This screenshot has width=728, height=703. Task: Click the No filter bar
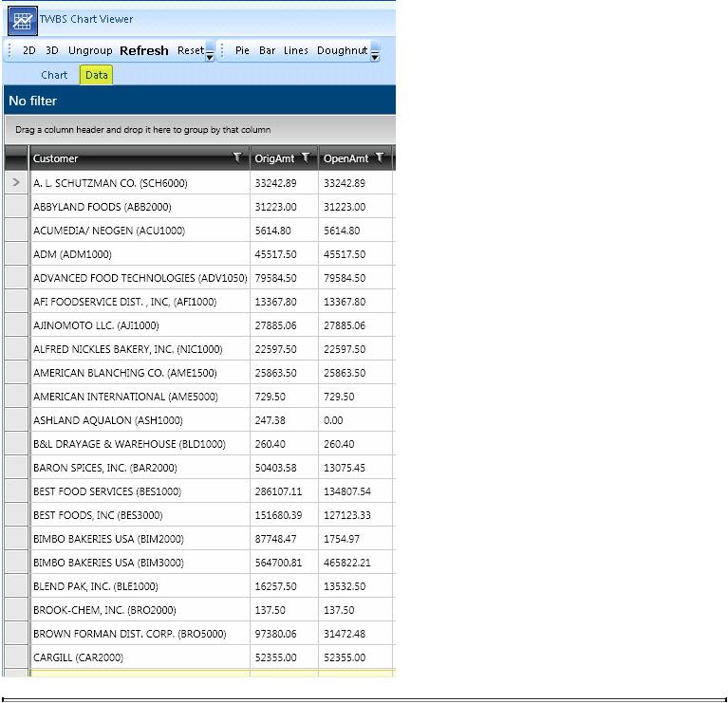click(199, 101)
